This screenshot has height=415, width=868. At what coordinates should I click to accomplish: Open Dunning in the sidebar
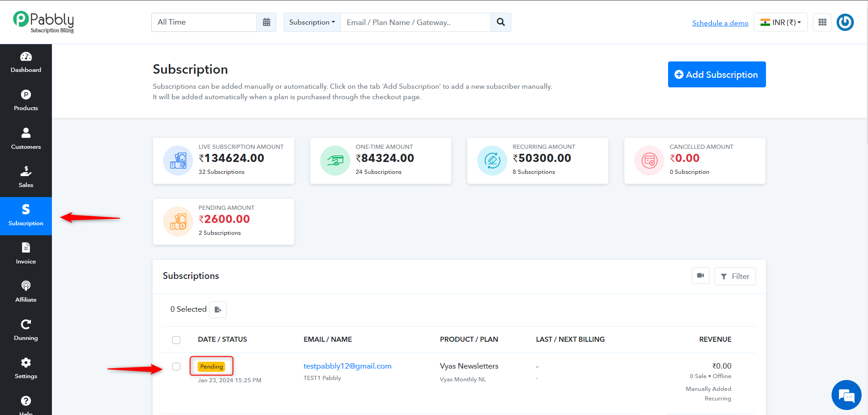(26, 330)
